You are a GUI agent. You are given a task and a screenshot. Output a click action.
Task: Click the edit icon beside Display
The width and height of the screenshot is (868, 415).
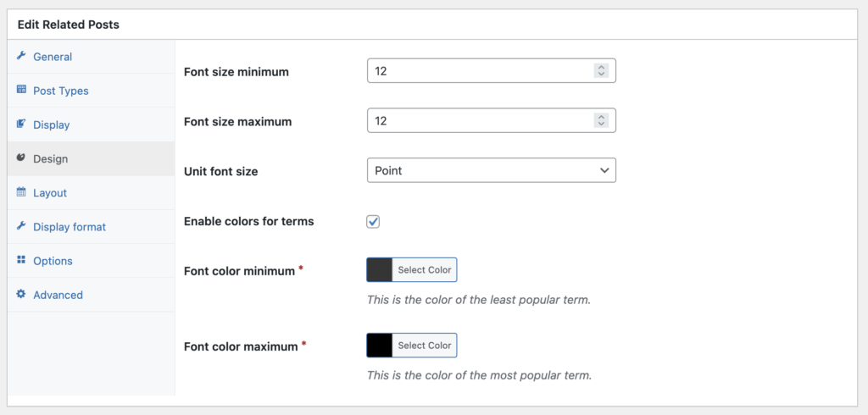tap(21, 125)
